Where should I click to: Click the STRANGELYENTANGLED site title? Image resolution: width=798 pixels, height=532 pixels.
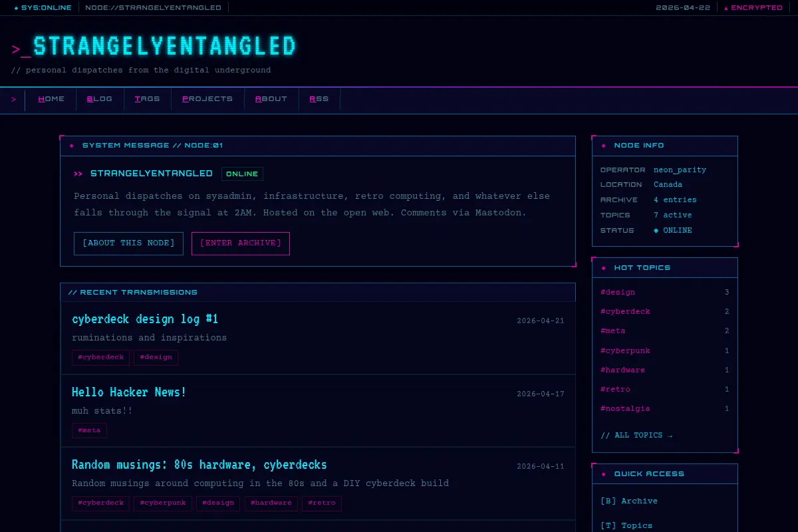164,47
